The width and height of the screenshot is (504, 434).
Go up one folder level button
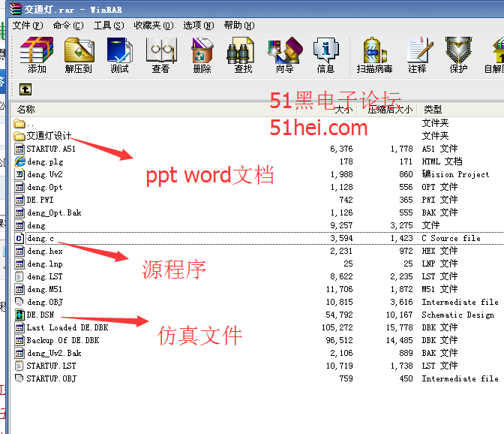[25, 89]
